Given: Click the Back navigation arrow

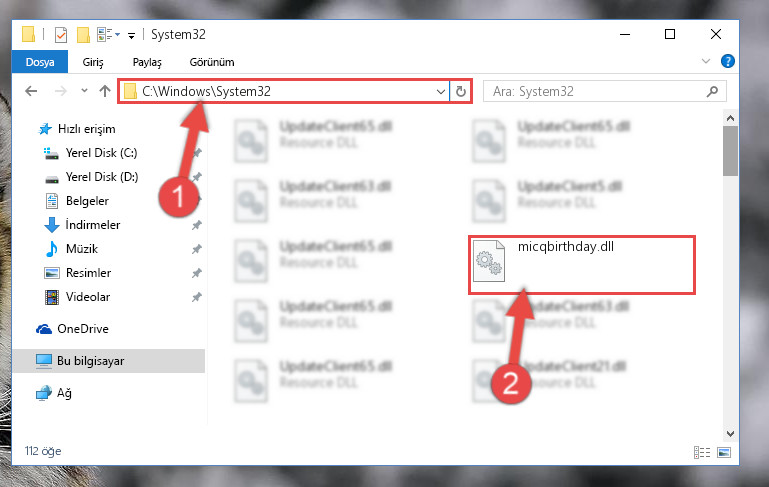Looking at the screenshot, I should 31,91.
